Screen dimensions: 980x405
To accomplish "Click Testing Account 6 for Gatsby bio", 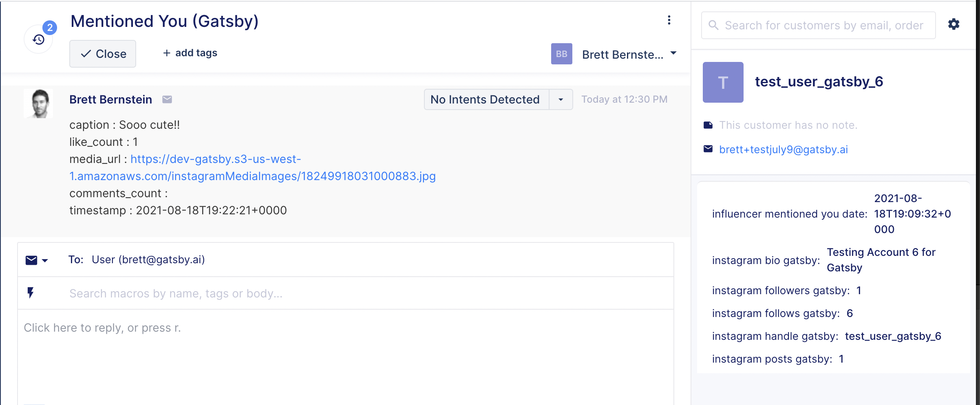I will (x=881, y=260).
